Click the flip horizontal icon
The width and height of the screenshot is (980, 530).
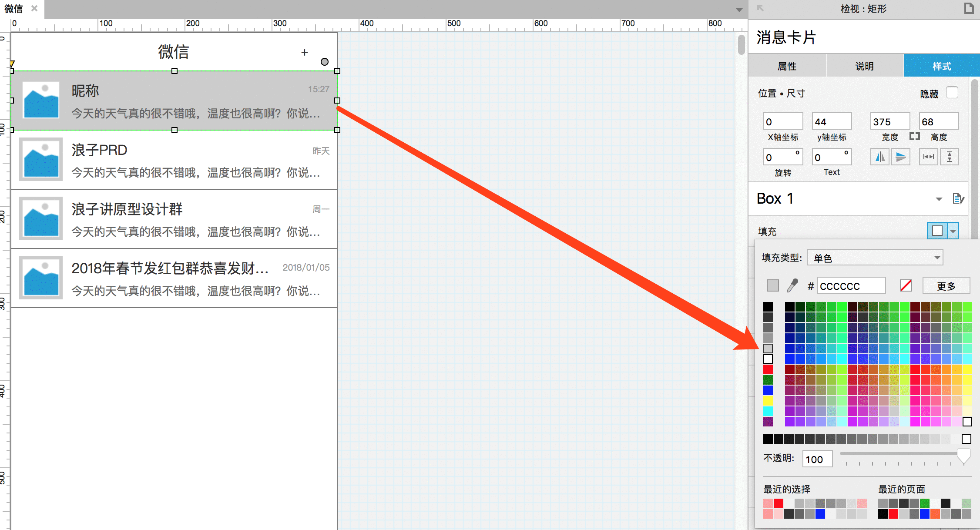coord(880,157)
